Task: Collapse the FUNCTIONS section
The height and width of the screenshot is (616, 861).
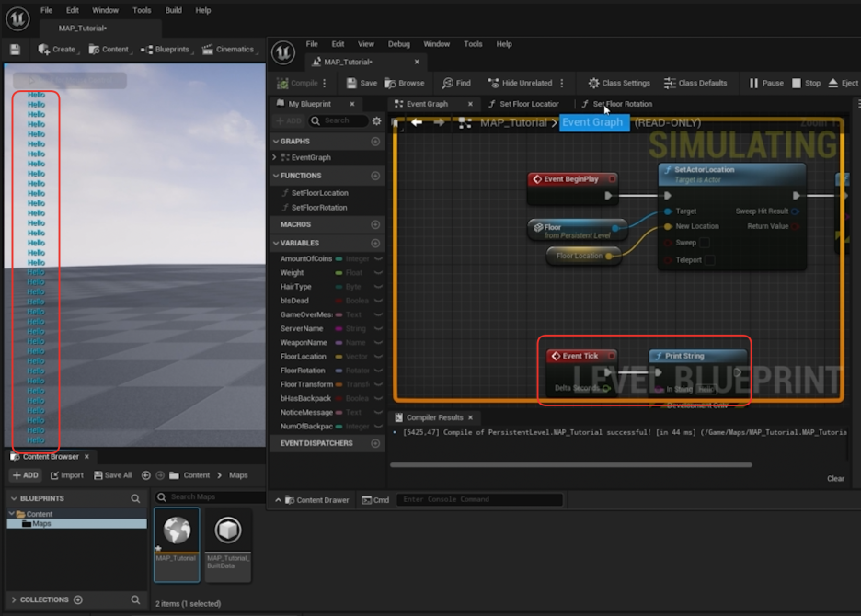Action: (276, 176)
